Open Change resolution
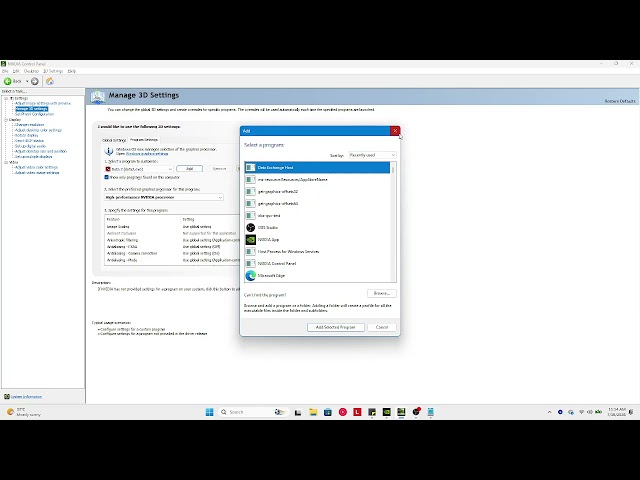Viewport: 640px width, 480px height. tap(29, 125)
